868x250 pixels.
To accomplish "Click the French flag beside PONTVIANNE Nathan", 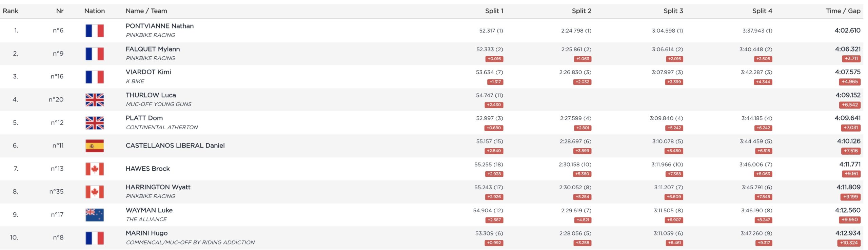I will [x=95, y=31].
